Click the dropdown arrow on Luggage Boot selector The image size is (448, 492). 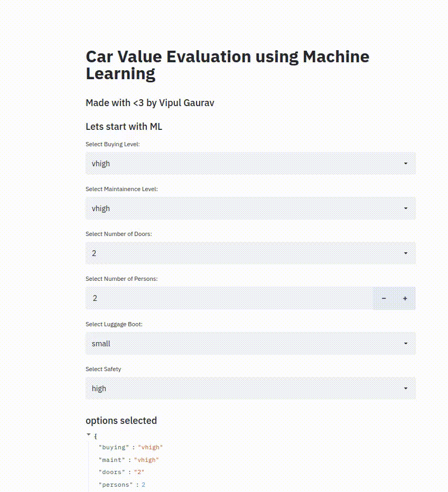(x=406, y=343)
